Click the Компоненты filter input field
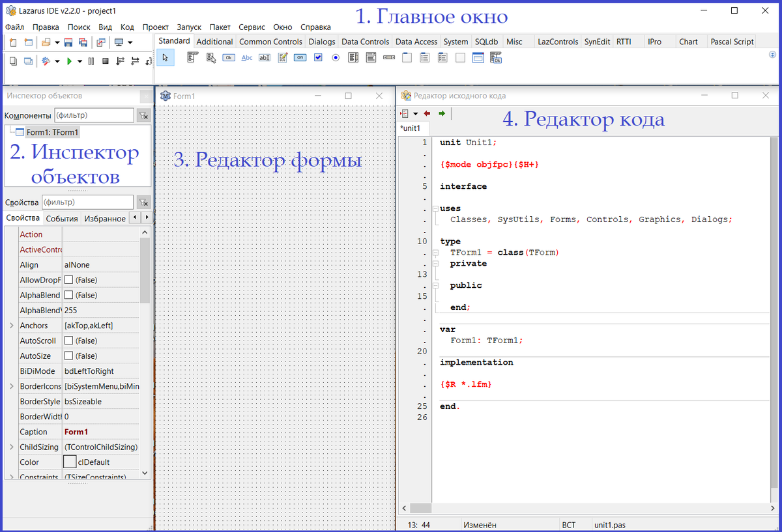The height and width of the screenshot is (532, 782). click(94, 115)
